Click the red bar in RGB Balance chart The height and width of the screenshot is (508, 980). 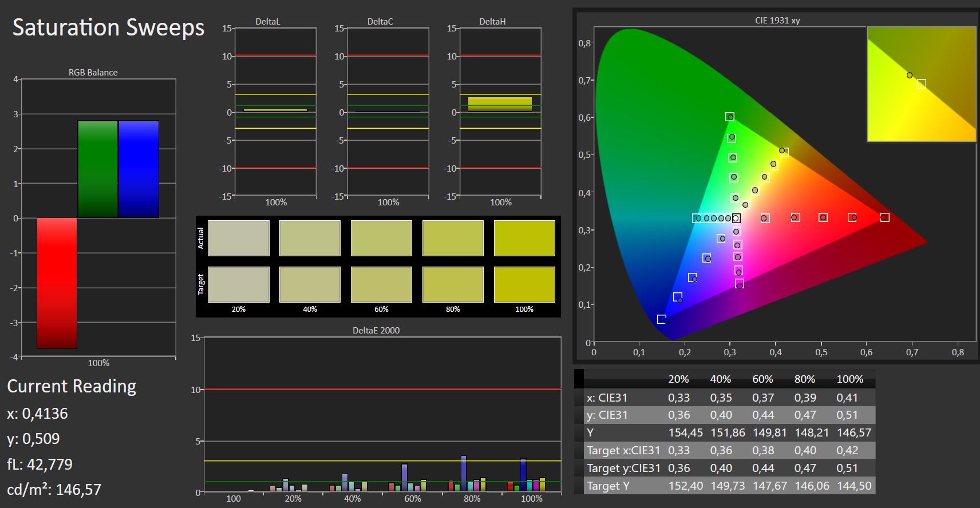point(57,283)
